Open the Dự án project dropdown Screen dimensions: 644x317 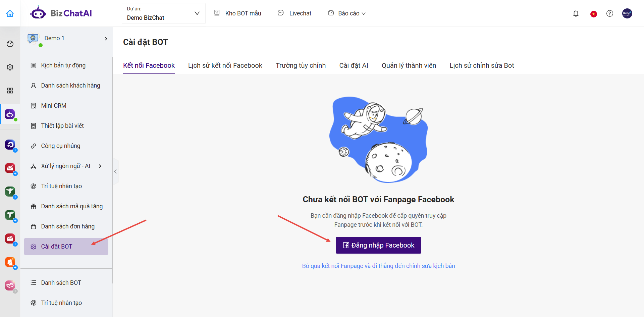coord(163,13)
